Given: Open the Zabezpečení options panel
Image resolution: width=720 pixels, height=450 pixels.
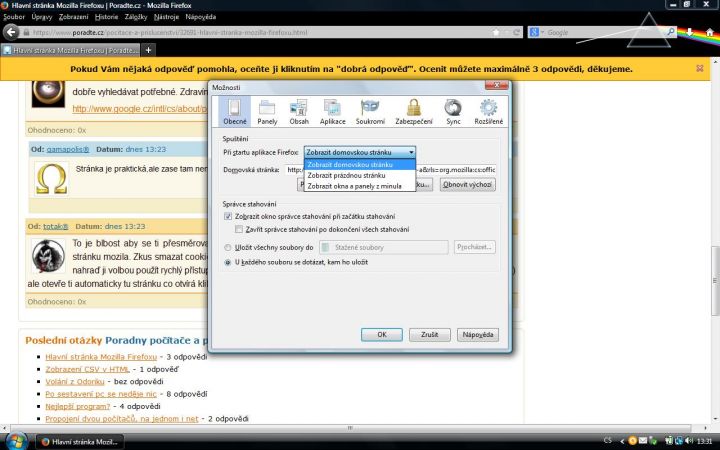Looking at the screenshot, I should pos(414,112).
